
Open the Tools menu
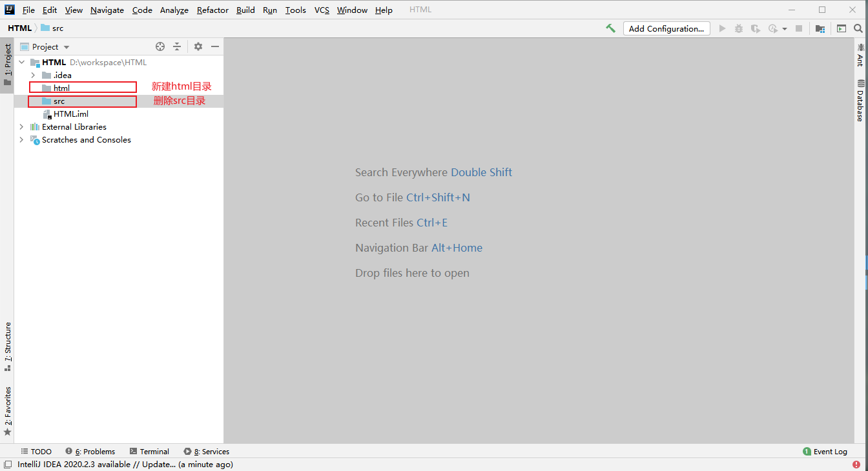(296, 10)
